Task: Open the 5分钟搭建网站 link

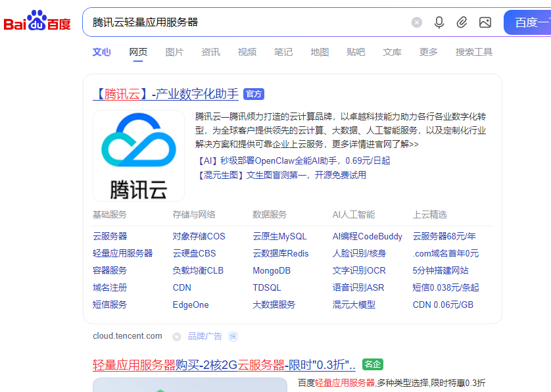Action: (441, 270)
